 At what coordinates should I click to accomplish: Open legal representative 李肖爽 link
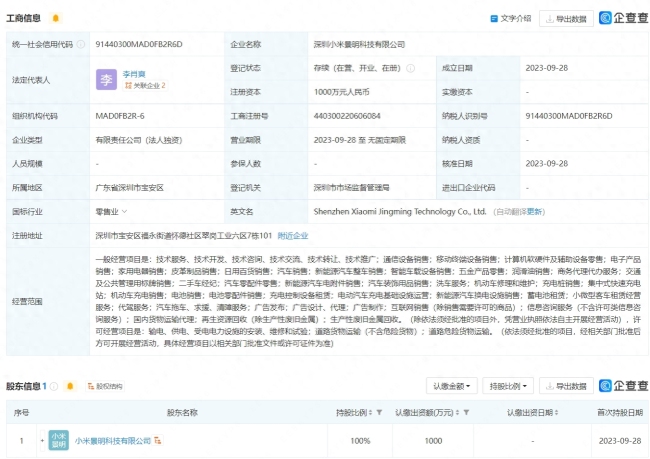coord(134,74)
